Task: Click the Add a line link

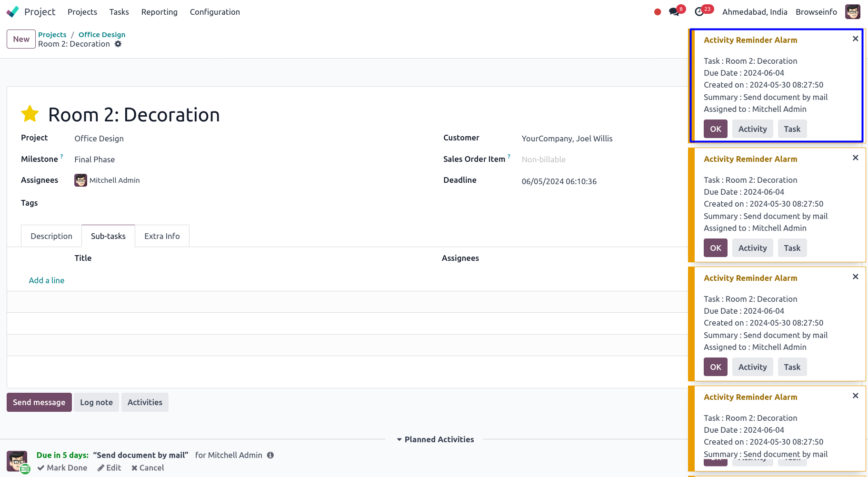Action: tap(47, 280)
